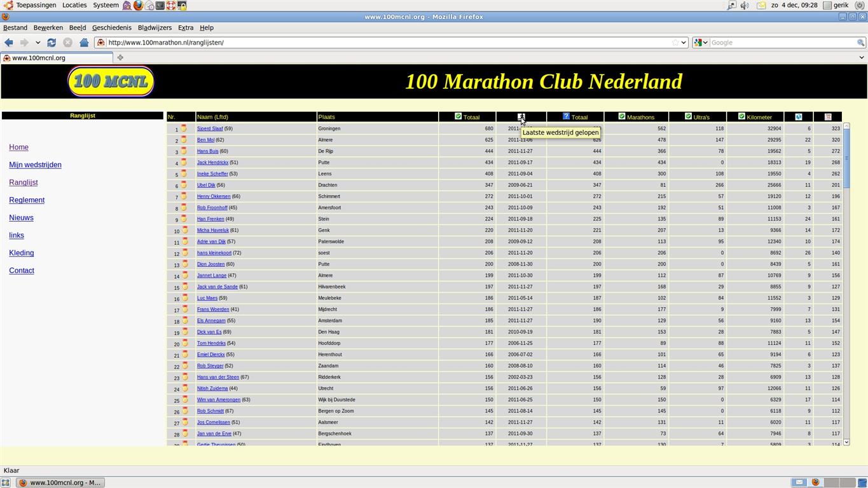This screenshot has height=488, width=868.
Task: Open the help lifebuoy launcher
Action: tap(171, 6)
